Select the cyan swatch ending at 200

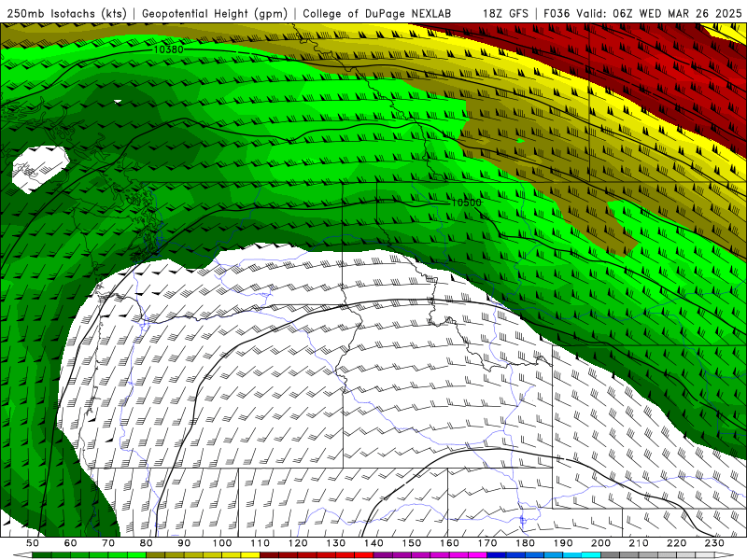pyautogui.click(x=591, y=555)
